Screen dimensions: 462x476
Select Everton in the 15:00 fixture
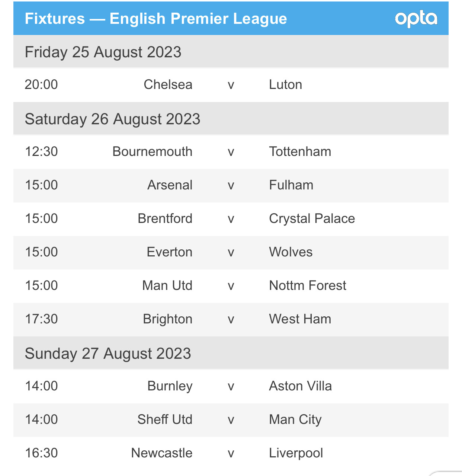[169, 252]
